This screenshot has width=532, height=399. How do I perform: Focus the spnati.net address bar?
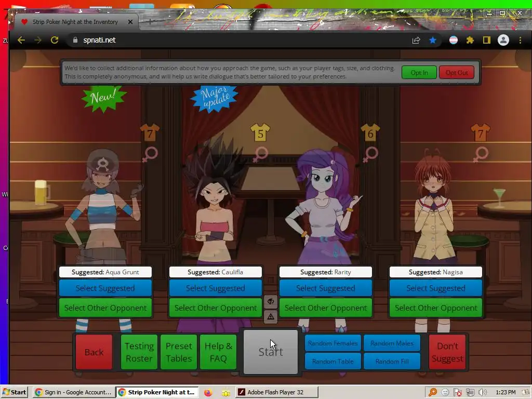(237, 40)
